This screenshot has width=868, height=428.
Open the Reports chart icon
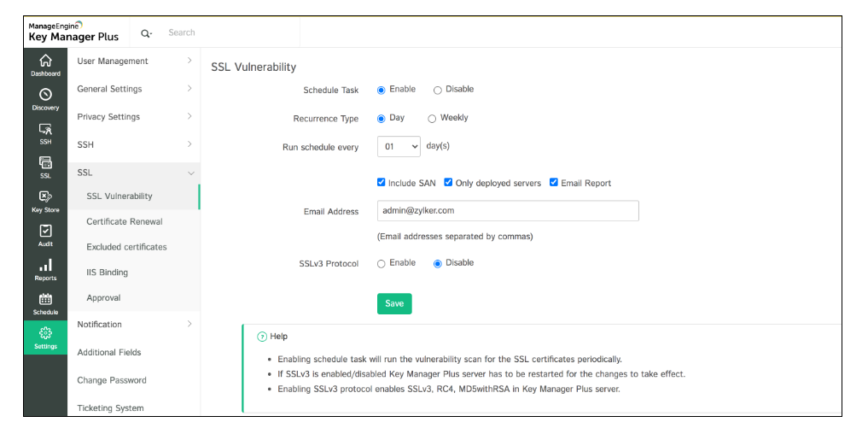(45, 266)
